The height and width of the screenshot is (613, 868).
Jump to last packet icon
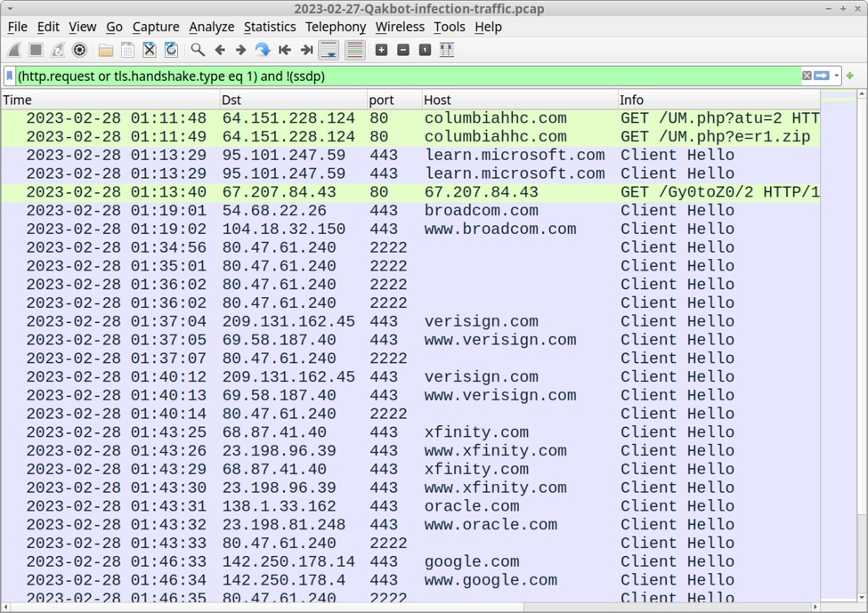point(306,50)
